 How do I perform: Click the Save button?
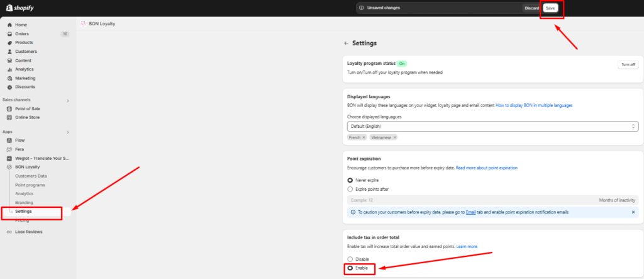pyautogui.click(x=550, y=8)
